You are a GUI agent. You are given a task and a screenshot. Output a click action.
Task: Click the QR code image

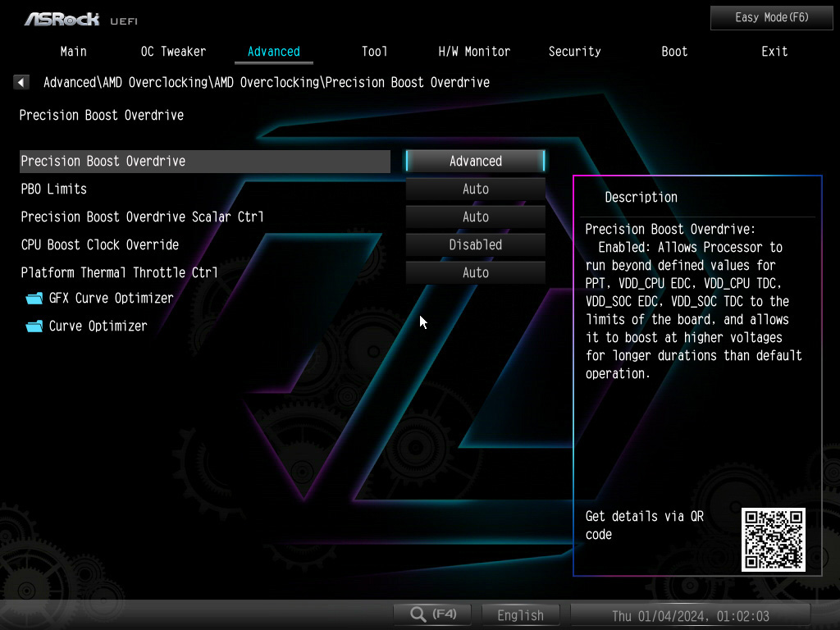pyautogui.click(x=773, y=540)
